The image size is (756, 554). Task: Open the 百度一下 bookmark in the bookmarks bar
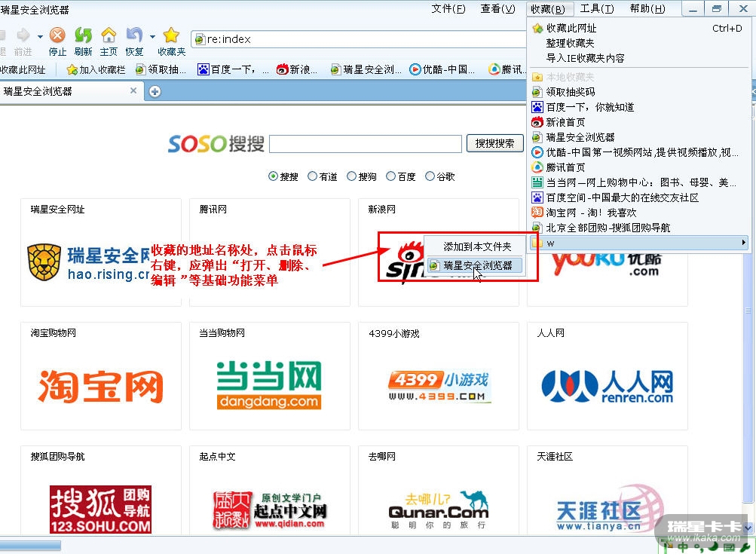coord(233,70)
